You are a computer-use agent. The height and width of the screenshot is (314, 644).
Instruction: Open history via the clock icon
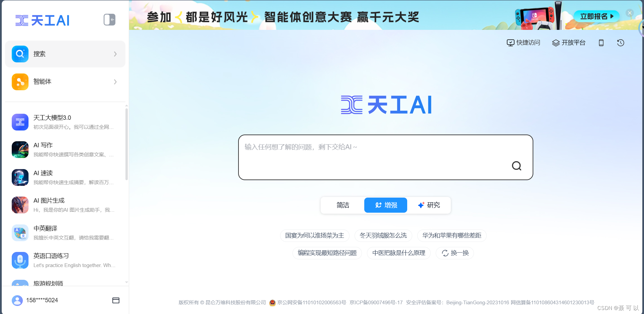(x=621, y=43)
